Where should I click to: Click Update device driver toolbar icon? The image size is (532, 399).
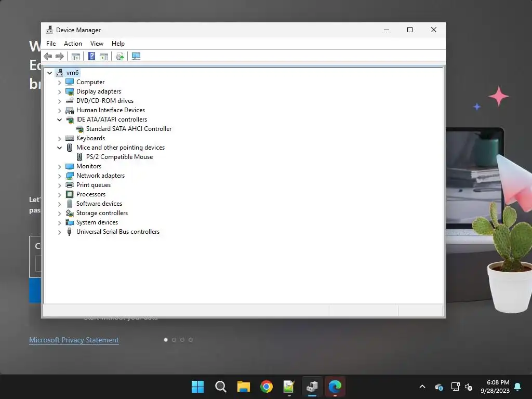coord(120,57)
